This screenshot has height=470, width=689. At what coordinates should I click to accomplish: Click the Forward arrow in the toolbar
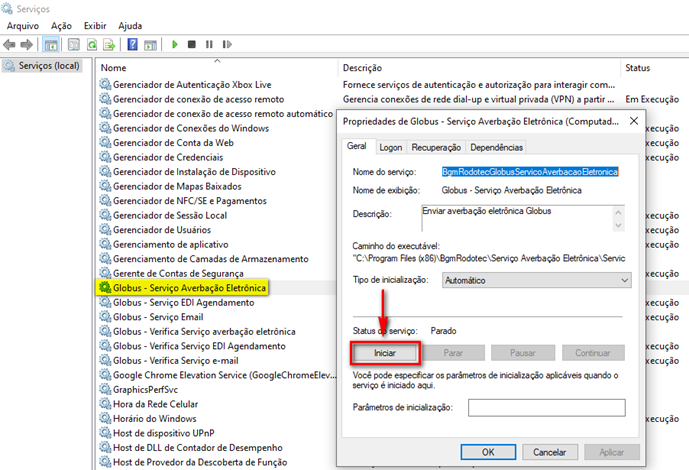tap(27, 44)
